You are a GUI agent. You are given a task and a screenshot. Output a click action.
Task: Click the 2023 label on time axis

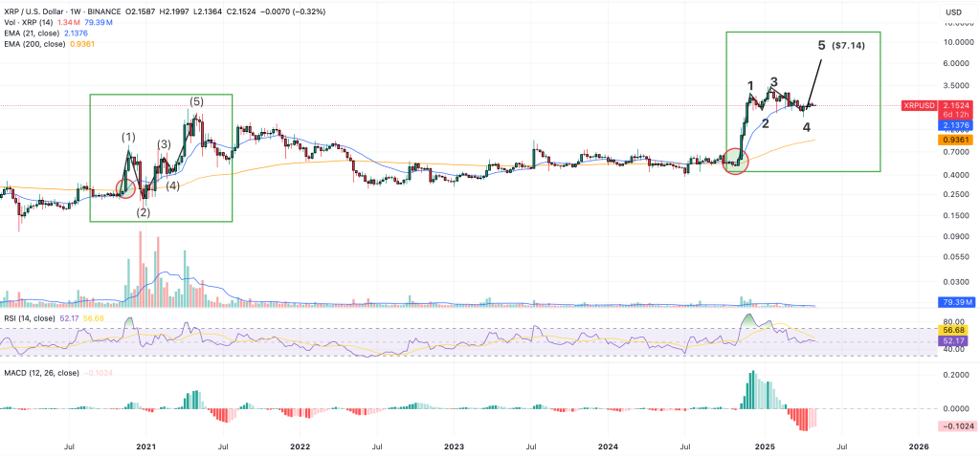point(454,447)
